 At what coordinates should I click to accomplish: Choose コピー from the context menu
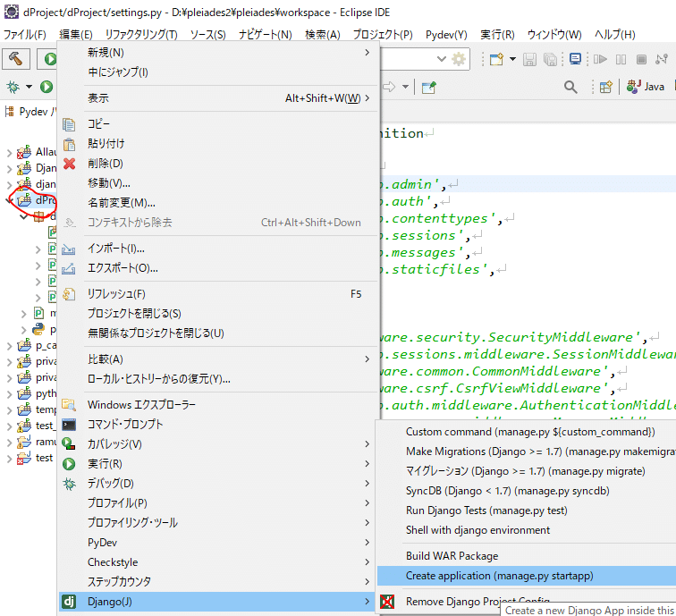[218, 124]
